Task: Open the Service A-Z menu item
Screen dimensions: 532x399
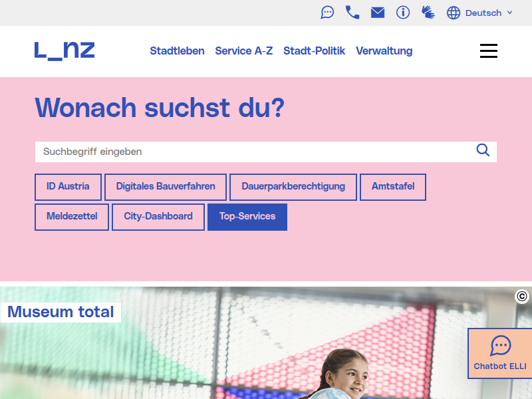Action: 243,51
